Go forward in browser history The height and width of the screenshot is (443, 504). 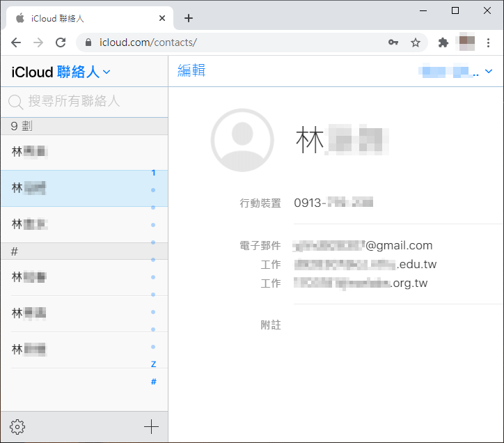38,42
